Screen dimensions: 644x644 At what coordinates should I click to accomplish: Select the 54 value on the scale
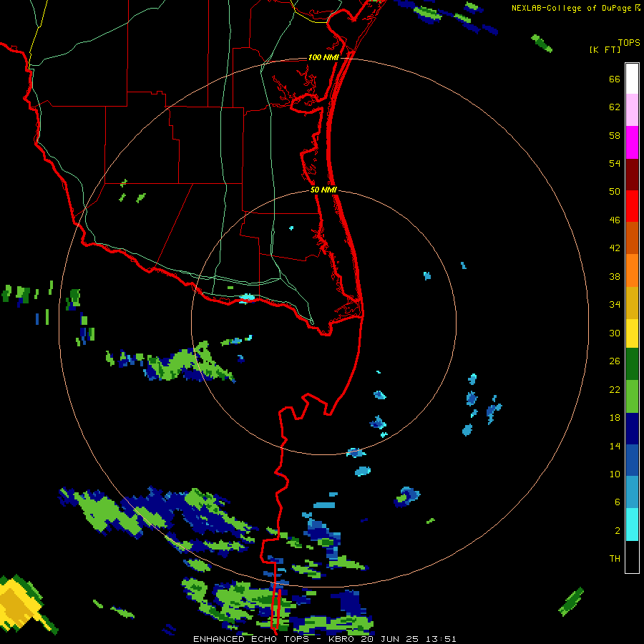tap(615, 163)
